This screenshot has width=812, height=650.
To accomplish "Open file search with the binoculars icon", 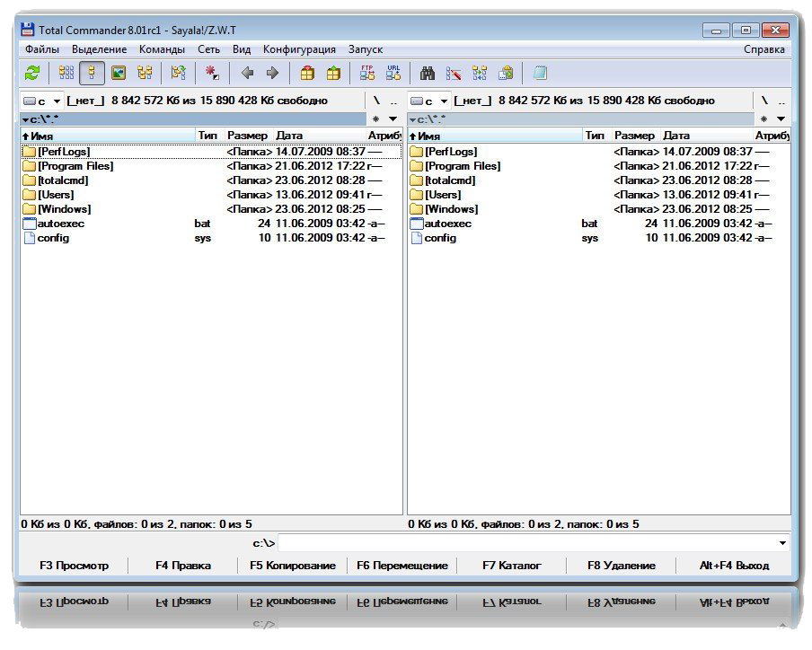I will coord(428,73).
